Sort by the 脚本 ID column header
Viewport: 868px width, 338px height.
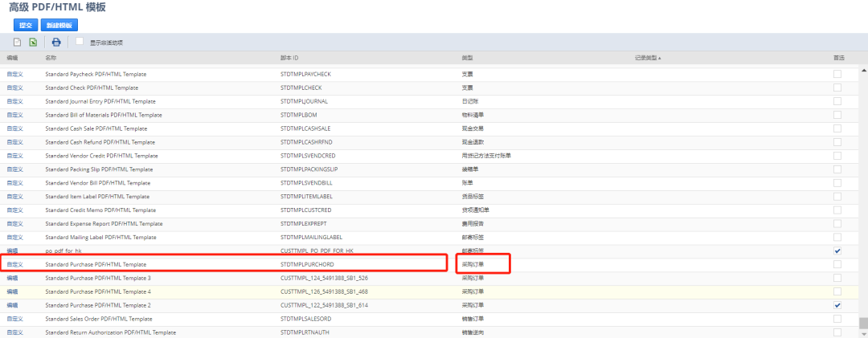pos(289,58)
